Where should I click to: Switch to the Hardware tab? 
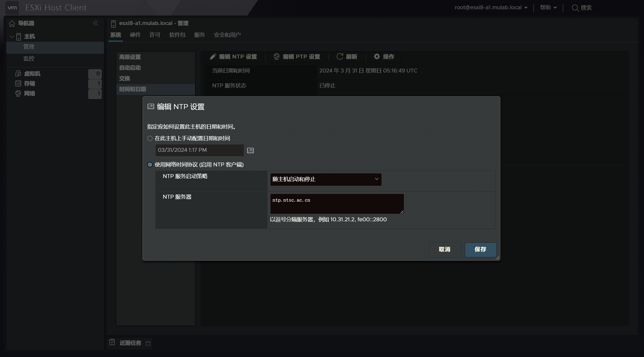[x=135, y=35]
